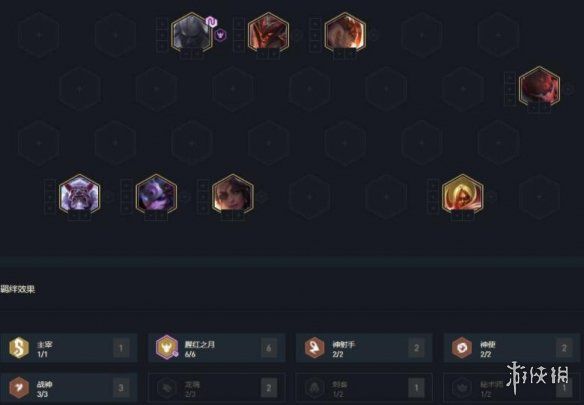
Task: Select the purple-haired champion in bottom row
Action: click(156, 195)
